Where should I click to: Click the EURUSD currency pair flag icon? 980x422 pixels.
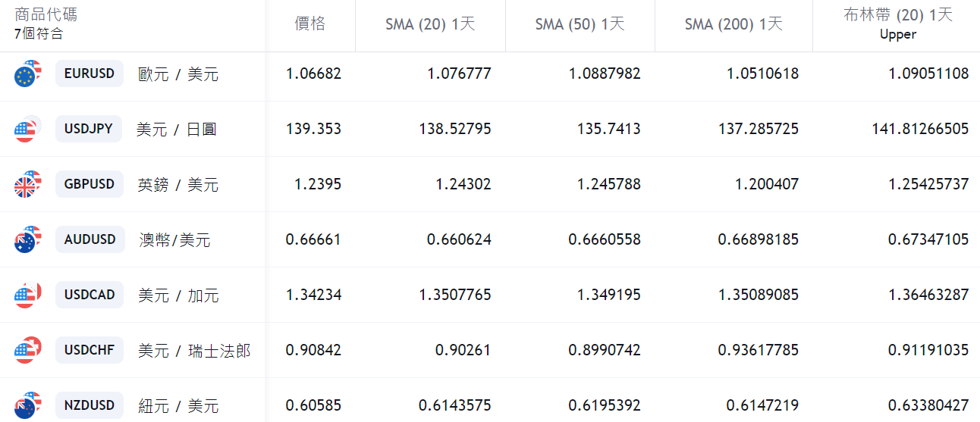(27, 73)
